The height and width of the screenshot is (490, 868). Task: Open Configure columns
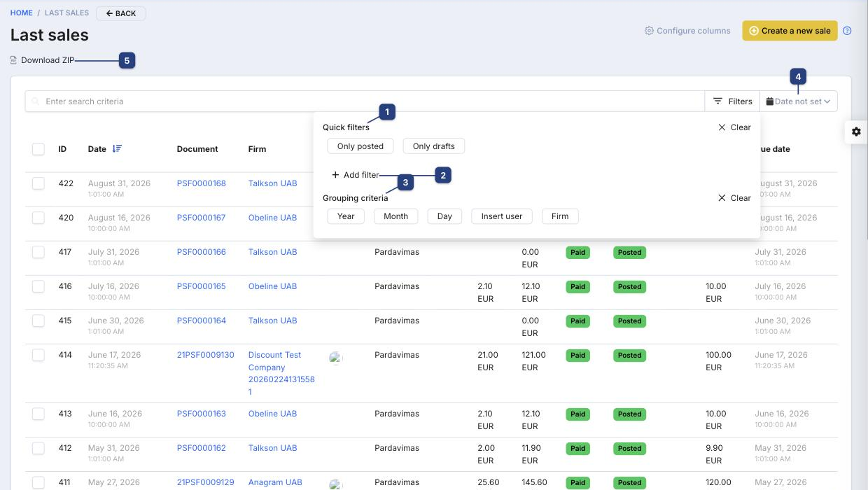coord(687,31)
